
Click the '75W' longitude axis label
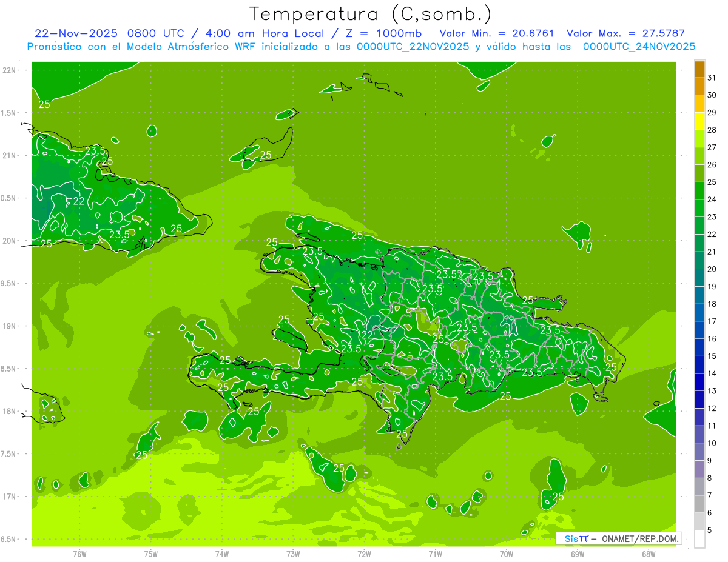point(151,554)
